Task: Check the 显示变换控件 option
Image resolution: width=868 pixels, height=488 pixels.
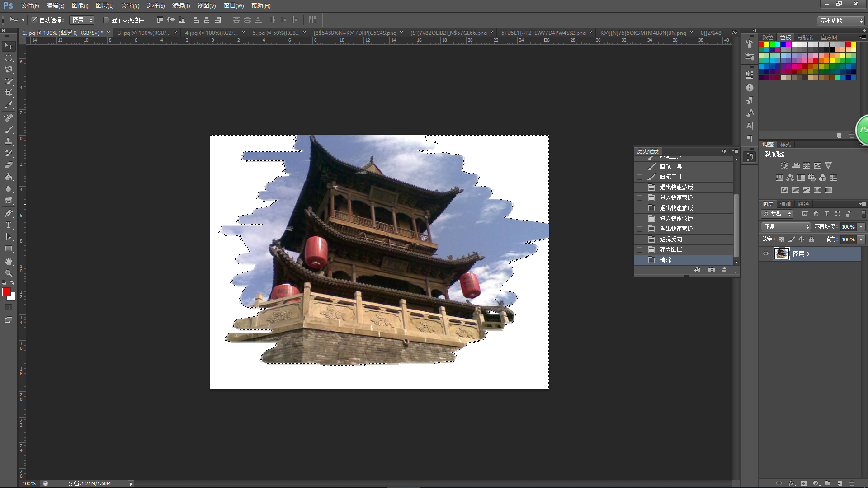Action: [x=106, y=20]
